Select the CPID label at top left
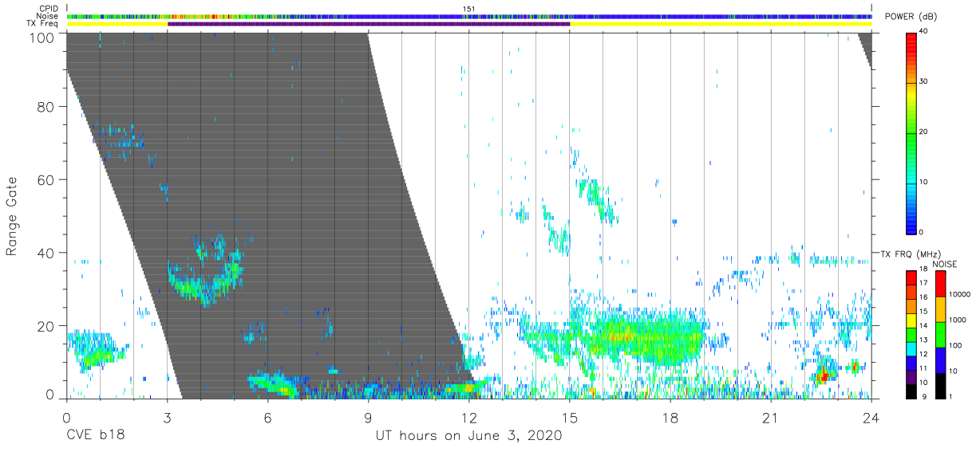 pyautogui.click(x=48, y=8)
